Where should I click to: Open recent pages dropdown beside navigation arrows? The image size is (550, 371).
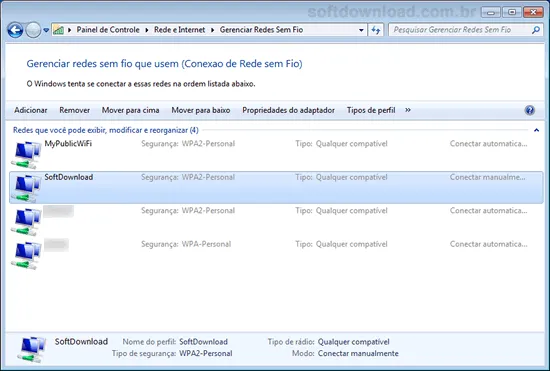pos(46,30)
